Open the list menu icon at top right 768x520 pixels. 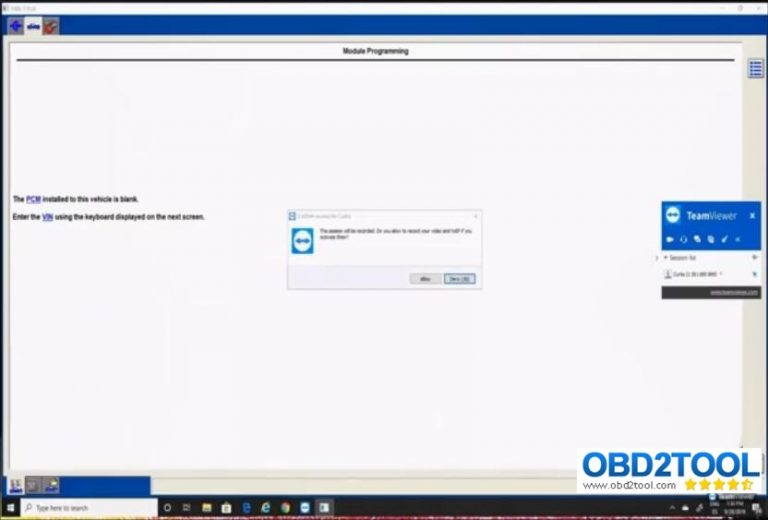point(756,67)
